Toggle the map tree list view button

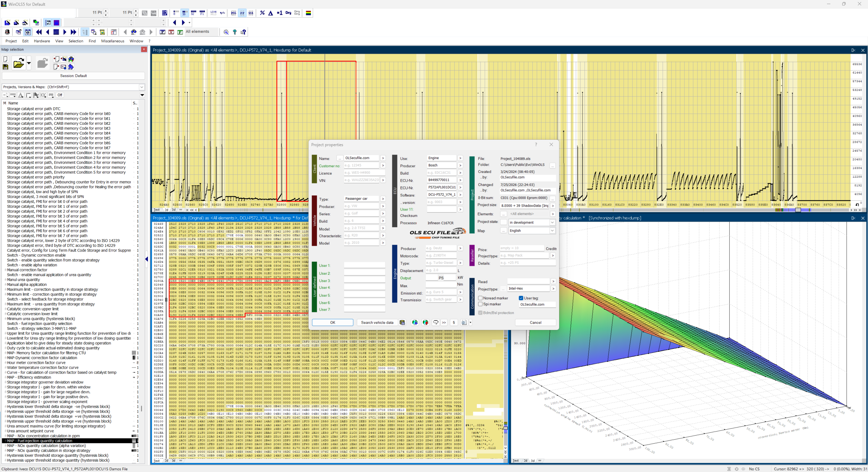click(x=85, y=32)
